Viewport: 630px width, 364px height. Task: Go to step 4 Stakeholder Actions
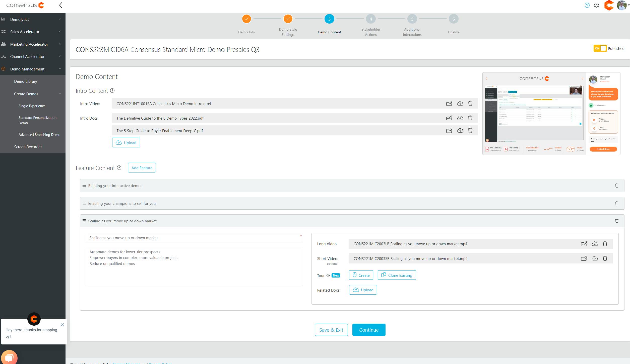(370, 19)
